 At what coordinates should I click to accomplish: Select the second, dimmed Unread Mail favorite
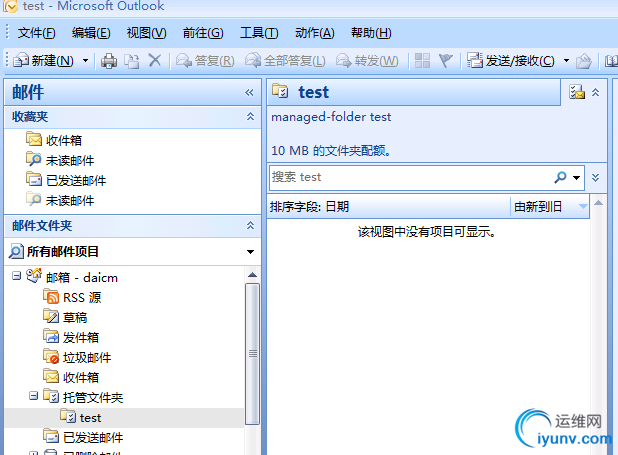pos(60,200)
